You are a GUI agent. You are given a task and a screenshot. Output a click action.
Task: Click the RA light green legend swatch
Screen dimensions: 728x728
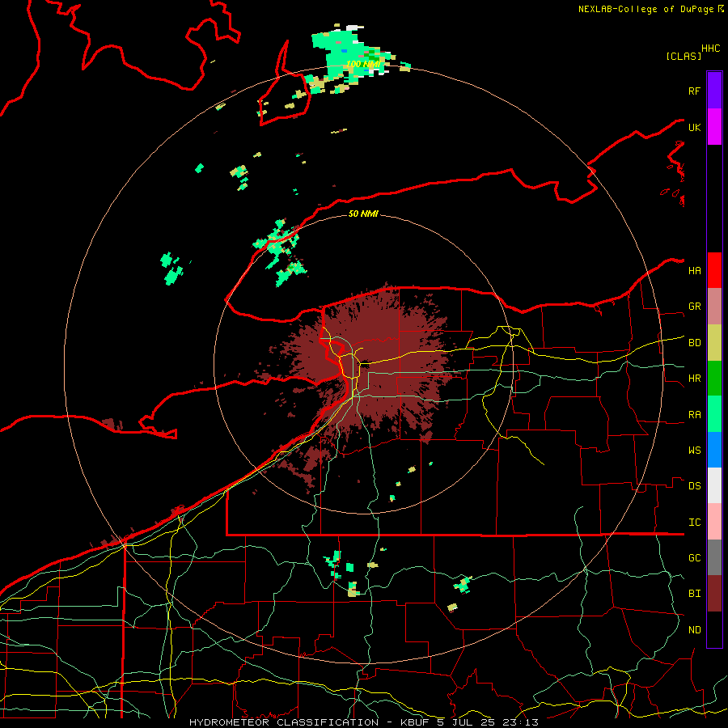(714, 414)
